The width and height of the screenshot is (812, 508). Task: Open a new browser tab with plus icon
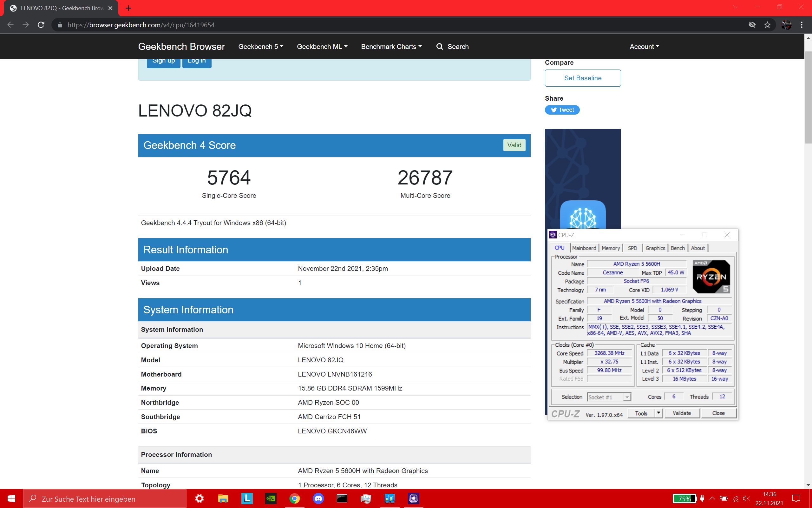(128, 8)
